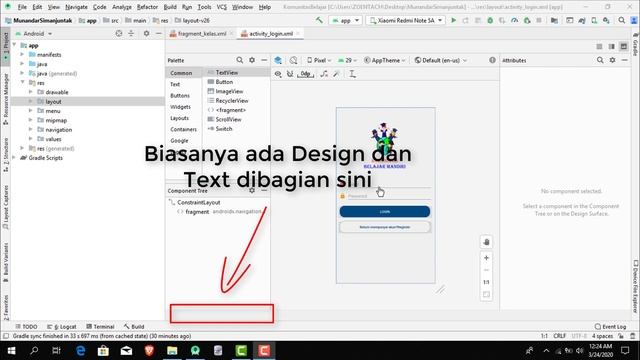
Task: Click the layout warnings info icon
Action: point(492,60)
